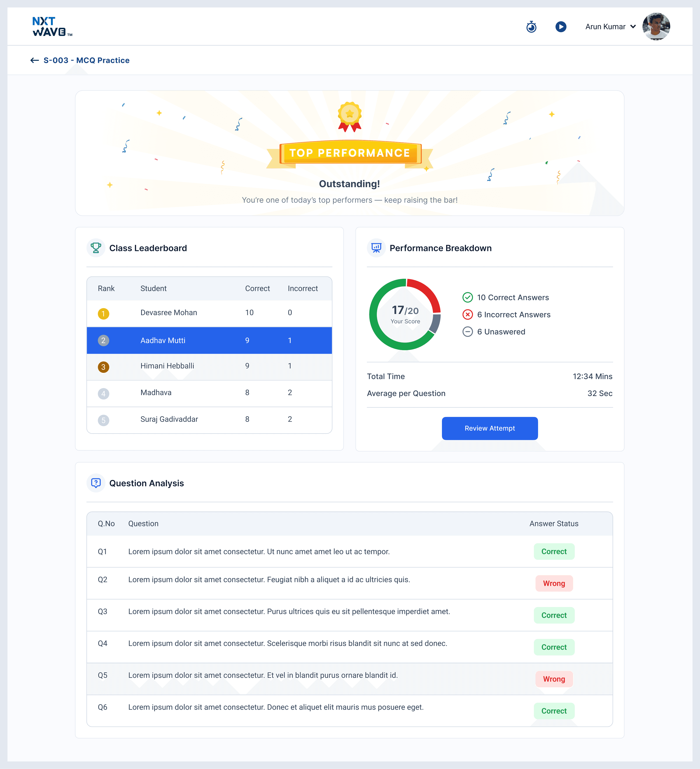Click the gold medal award badge

point(350,116)
